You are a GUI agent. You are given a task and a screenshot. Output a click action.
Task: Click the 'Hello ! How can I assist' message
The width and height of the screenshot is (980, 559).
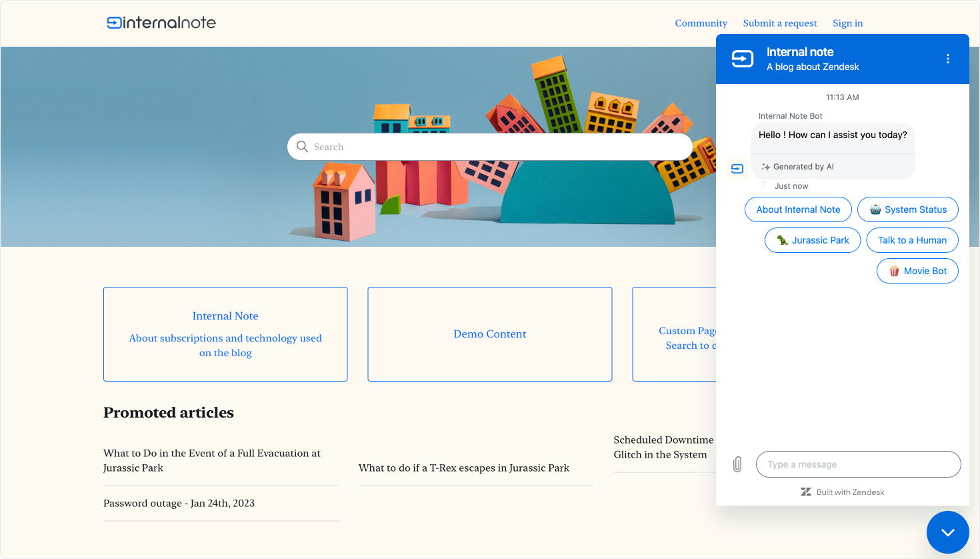833,135
